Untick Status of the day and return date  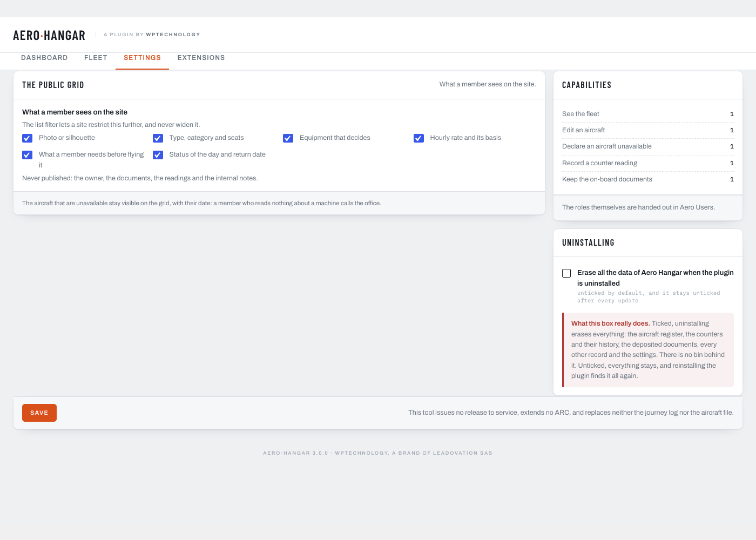coord(158,155)
